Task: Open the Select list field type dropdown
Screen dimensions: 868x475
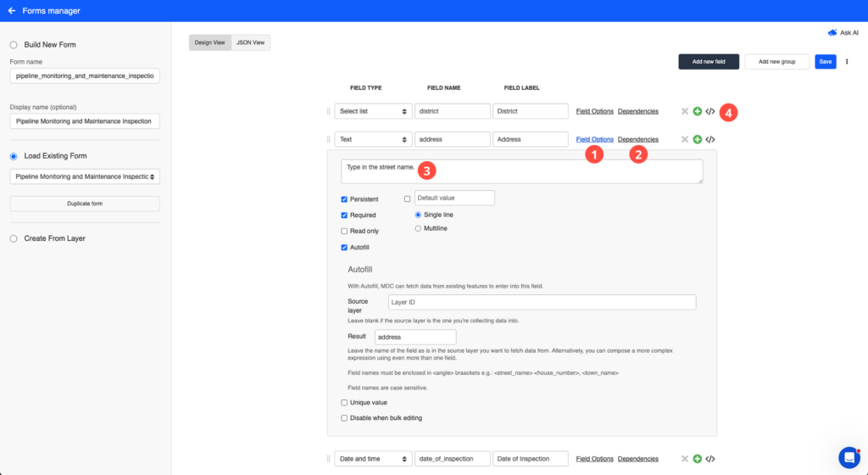Action: (373, 111)
